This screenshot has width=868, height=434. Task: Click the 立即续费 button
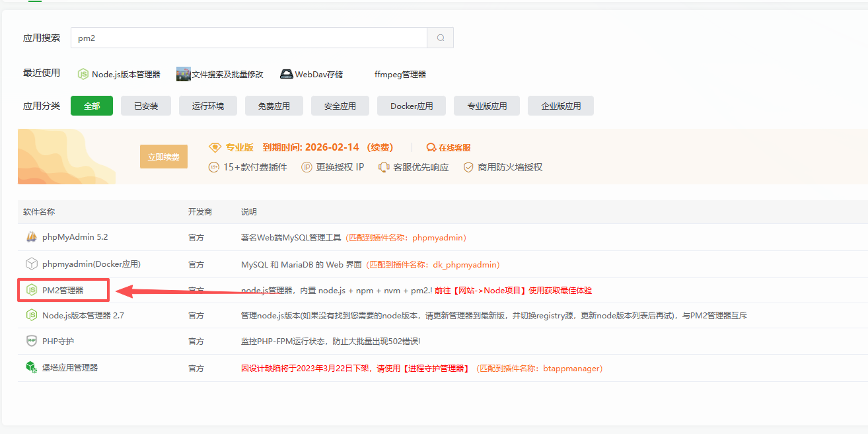164,157
